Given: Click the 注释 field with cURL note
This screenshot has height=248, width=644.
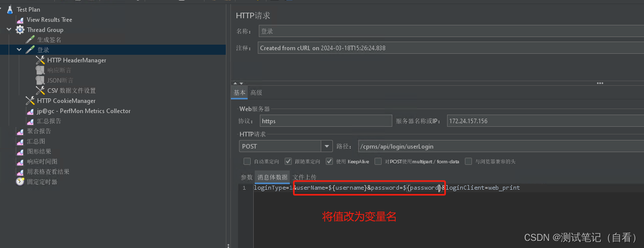Looking at the screenshot, I should [451, 48].
